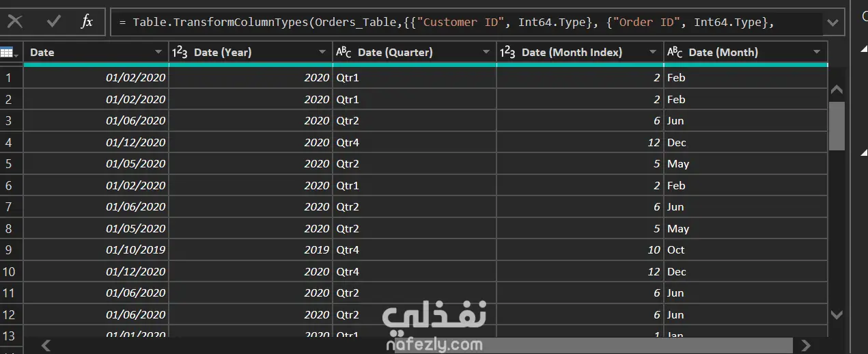The image size is (868, 354).
Task: Change data type icon of Date (Year)
Action: tap(180, 52)
